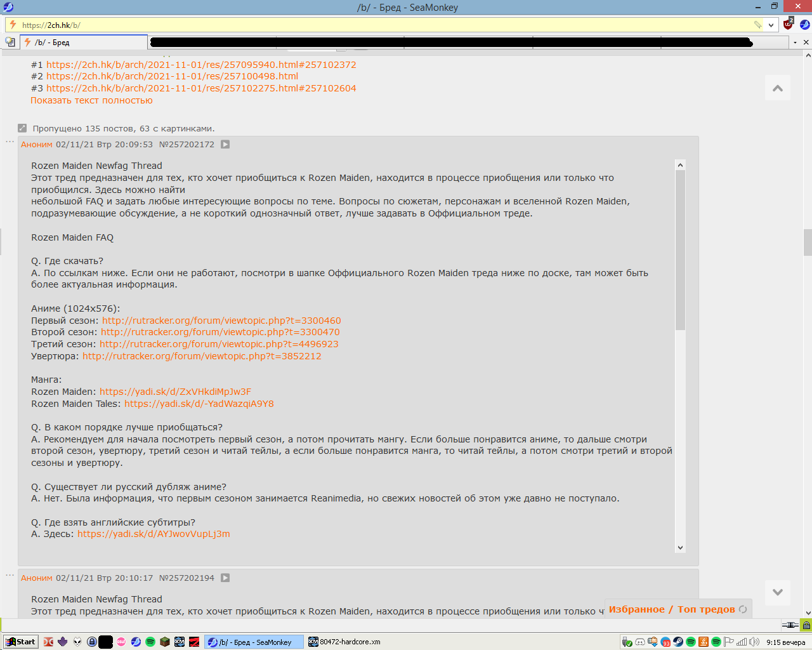Open the Rozen Maiden manga yadi.sk link
812x650 pixels.
(x=175, y=392)
